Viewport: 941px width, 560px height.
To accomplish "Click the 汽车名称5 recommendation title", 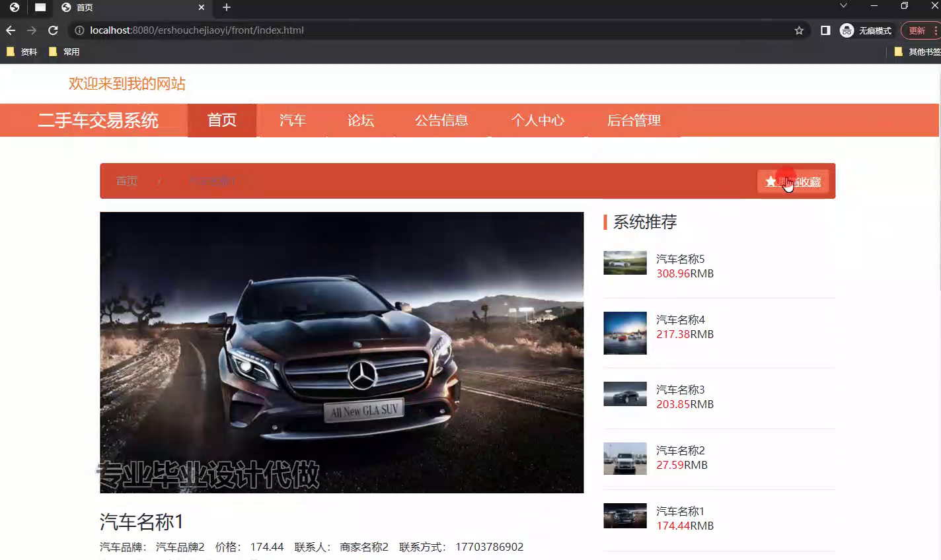I will click(x=681, y=259).
